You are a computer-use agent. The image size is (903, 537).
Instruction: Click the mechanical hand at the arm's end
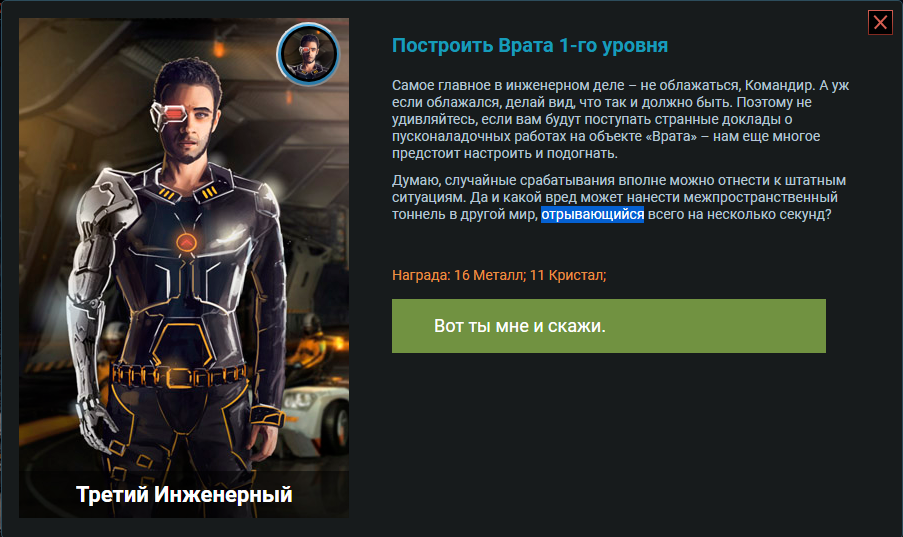click(98, 423)
